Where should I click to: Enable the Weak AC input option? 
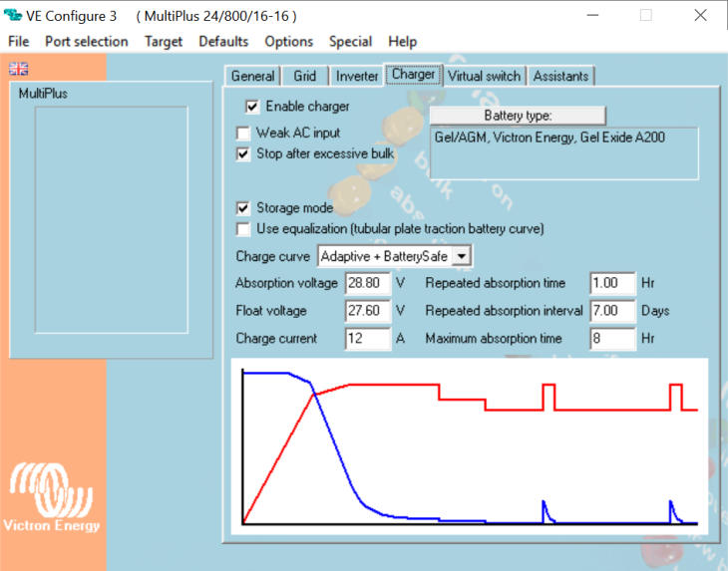pos(242,134)
